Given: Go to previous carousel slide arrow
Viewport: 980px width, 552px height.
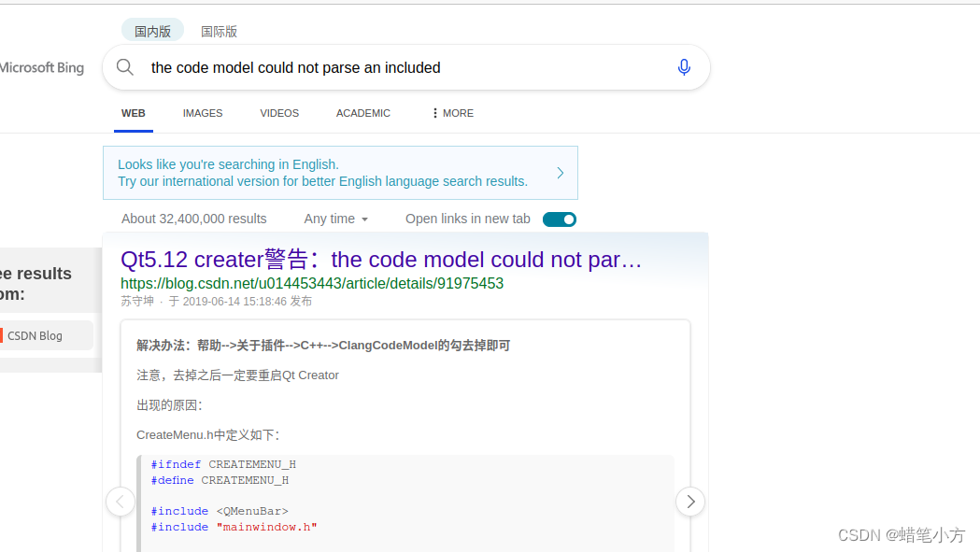Looking at the screenshot, I should [120, 502].
